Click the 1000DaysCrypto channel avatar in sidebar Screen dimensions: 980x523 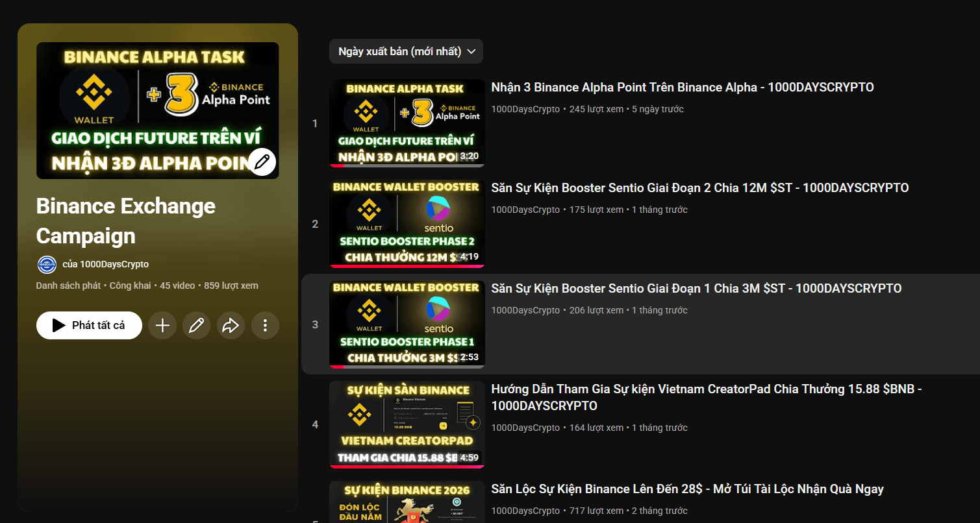tap(47, 265)
